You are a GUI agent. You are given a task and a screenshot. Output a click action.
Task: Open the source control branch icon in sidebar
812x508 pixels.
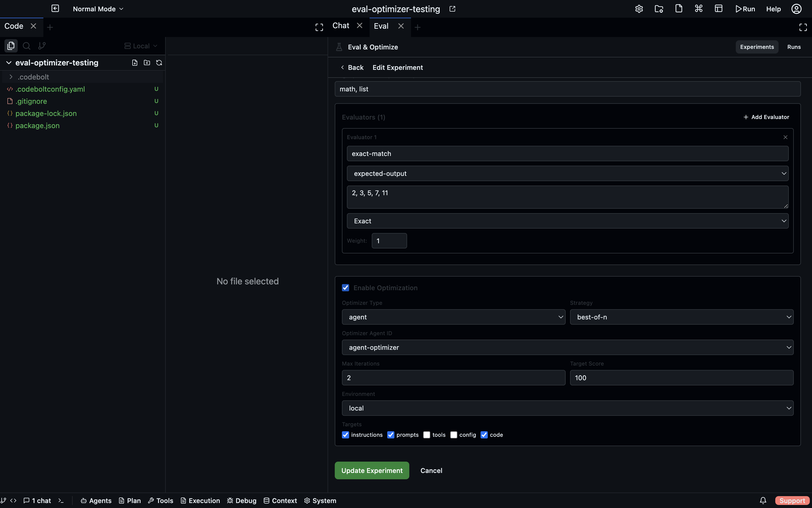42,46
